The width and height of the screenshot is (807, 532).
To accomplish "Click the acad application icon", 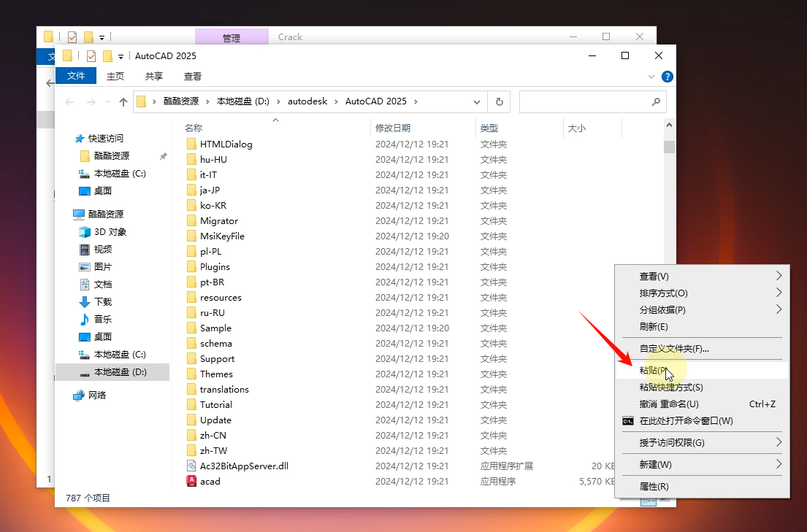I will click(x=191, y=481).
